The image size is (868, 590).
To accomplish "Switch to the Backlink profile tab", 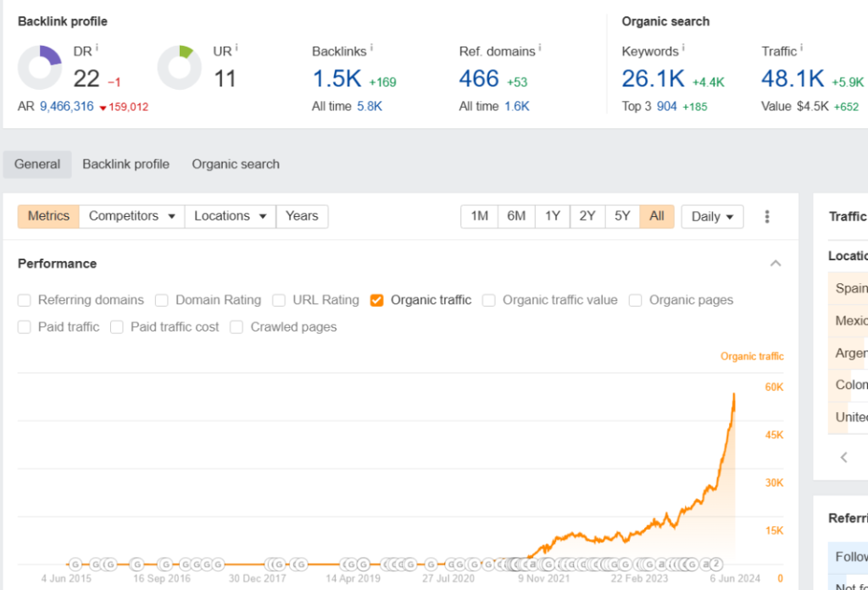I will coord(125,164).
